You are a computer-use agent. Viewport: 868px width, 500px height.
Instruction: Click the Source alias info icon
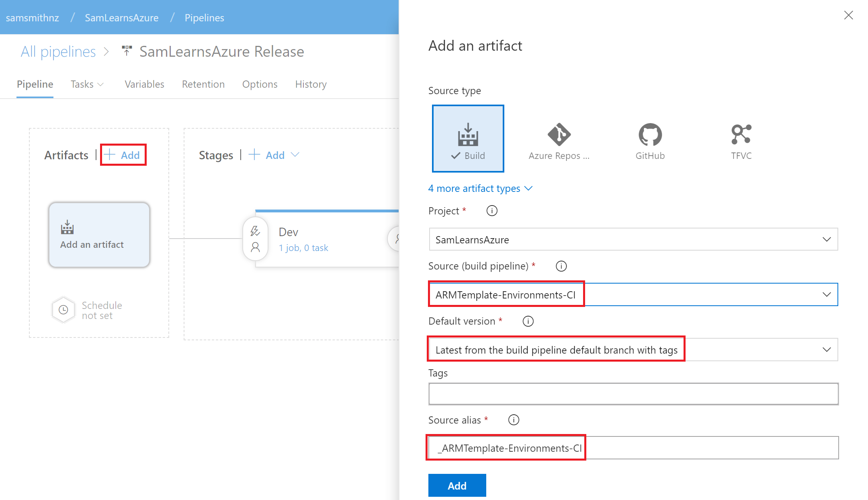(x=514, y=420)
